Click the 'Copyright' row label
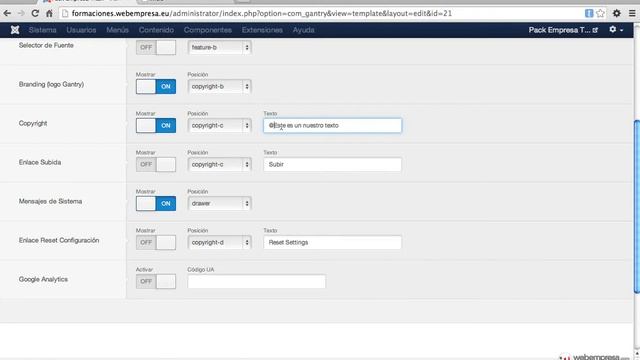Image resolution: width=640 pixels, height=360 pixels. [33, 123]
